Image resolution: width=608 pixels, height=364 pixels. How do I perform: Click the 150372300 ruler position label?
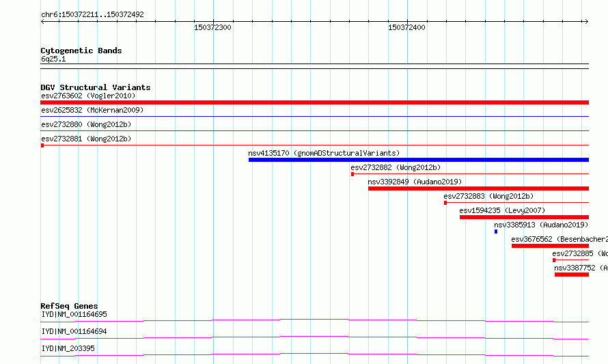tap(212, 27)
